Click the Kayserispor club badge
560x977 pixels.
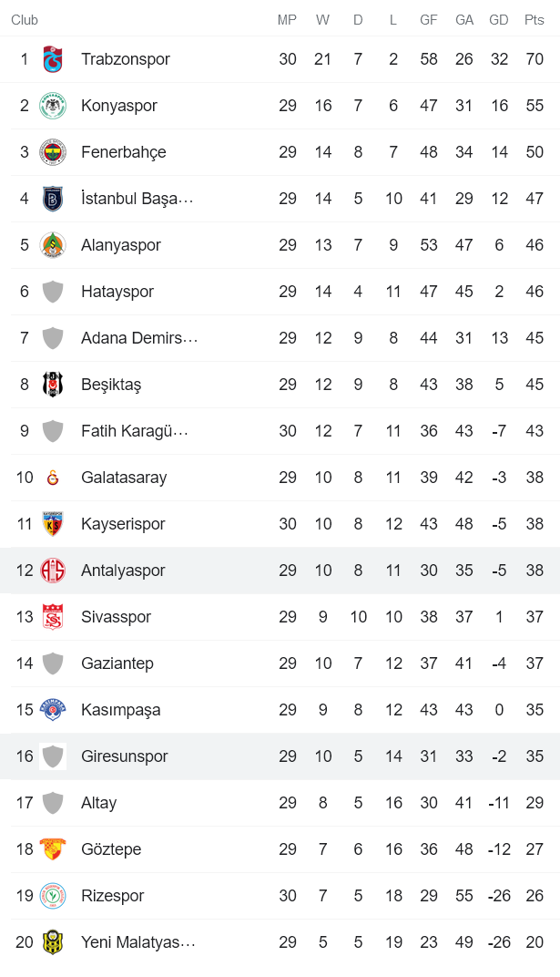coord(54,524)
